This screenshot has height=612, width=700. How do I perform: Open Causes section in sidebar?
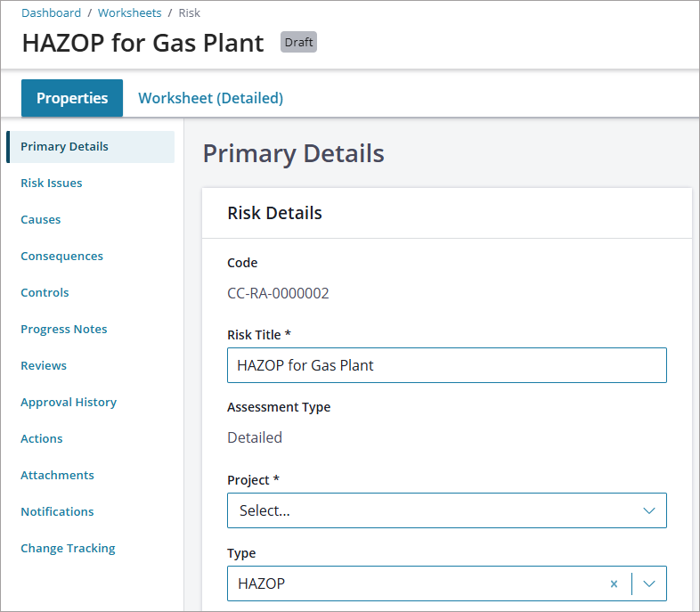41,220
